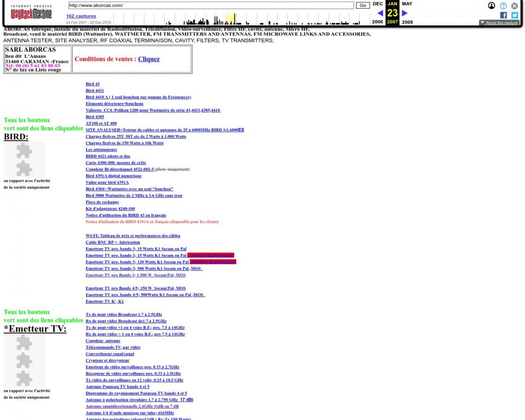Open Les atténuateurs link
This screenshot has width=525, height=420.
point(101,150)
